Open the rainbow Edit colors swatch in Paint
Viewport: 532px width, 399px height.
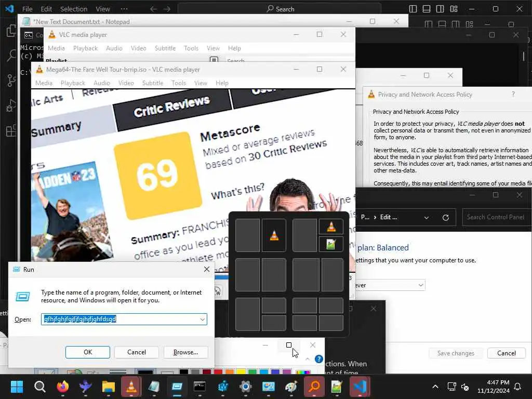pos(303,372)
